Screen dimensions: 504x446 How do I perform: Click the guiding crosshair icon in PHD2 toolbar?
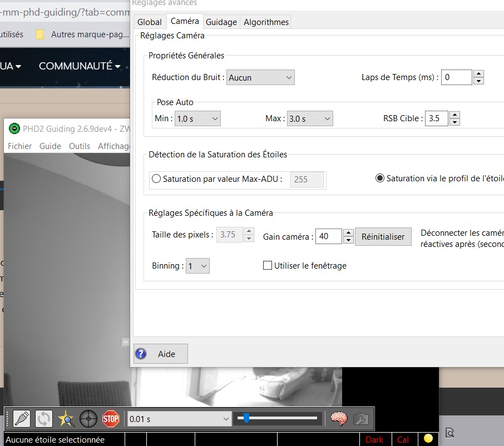tap(88, 419)
